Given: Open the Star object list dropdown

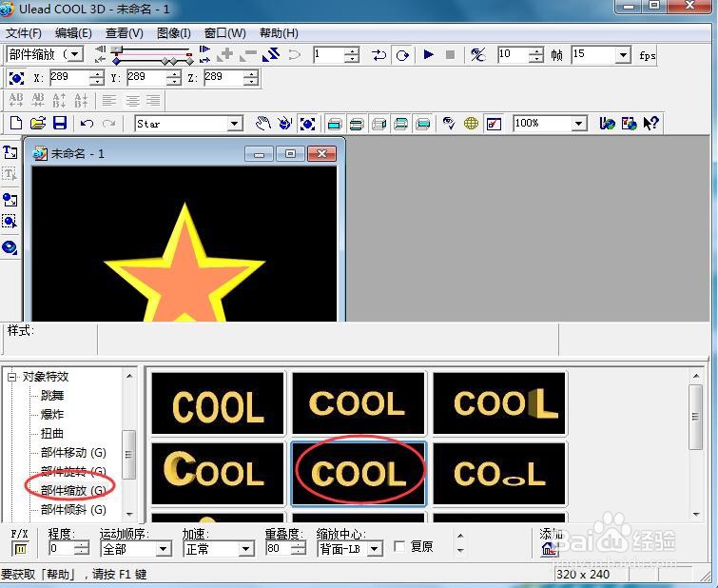Looking at the screenshot, I should tap(235, 124).
